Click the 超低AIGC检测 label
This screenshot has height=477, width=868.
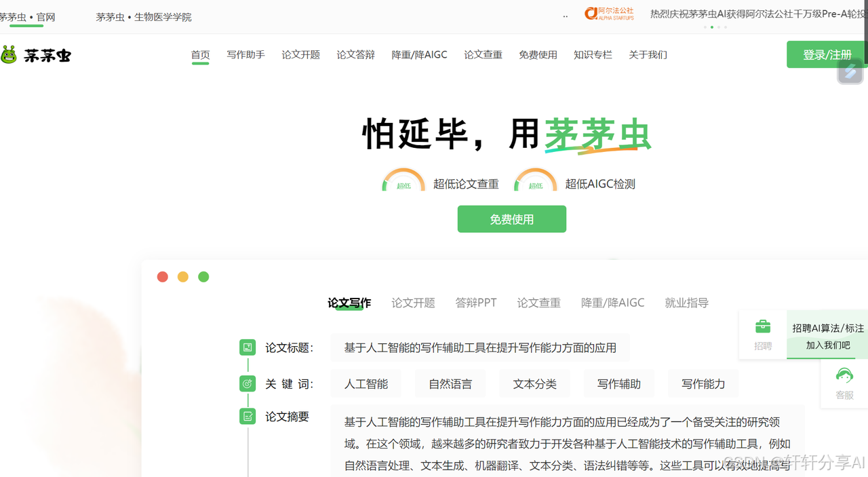(600, 184)
